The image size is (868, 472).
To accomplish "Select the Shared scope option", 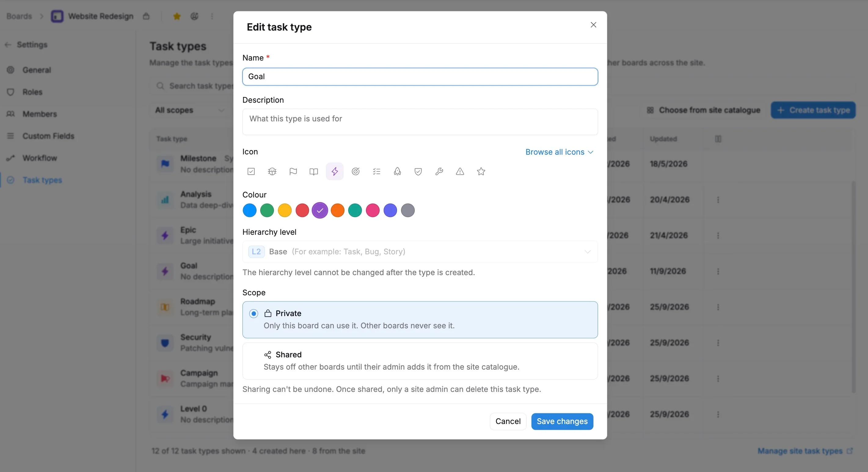I will [420, 361].
